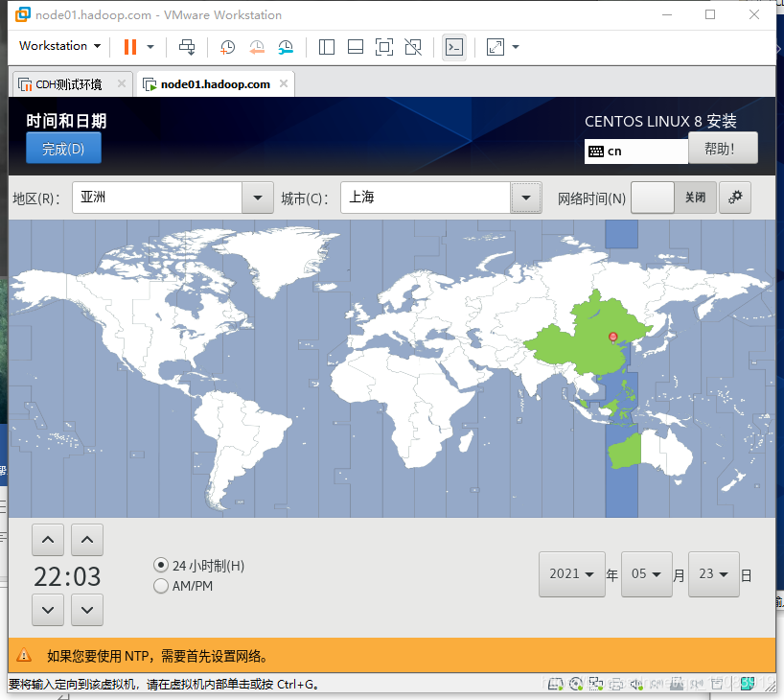Open the 05 month dropdown
Screen dimensions: 784x700
coord(646,574)
